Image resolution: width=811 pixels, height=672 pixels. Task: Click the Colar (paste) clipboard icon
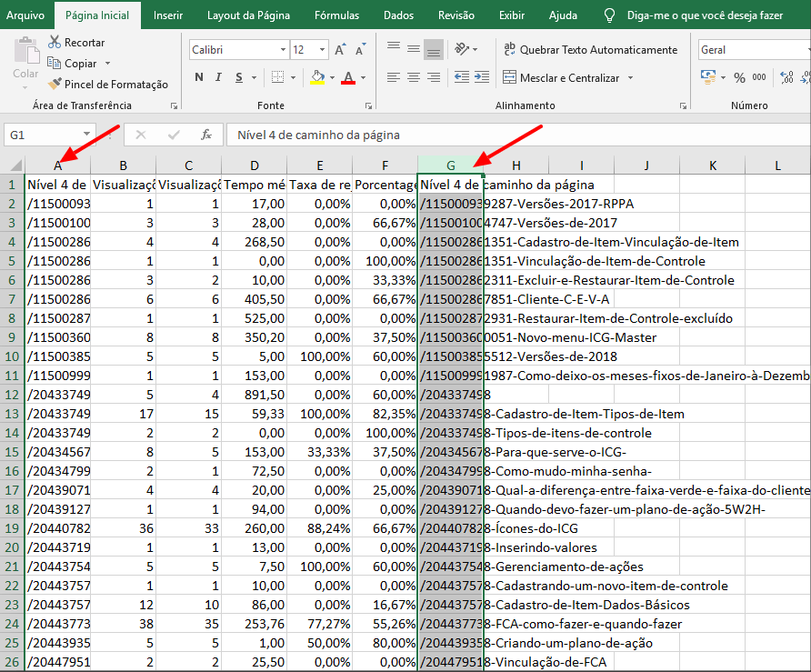point(25,52)
